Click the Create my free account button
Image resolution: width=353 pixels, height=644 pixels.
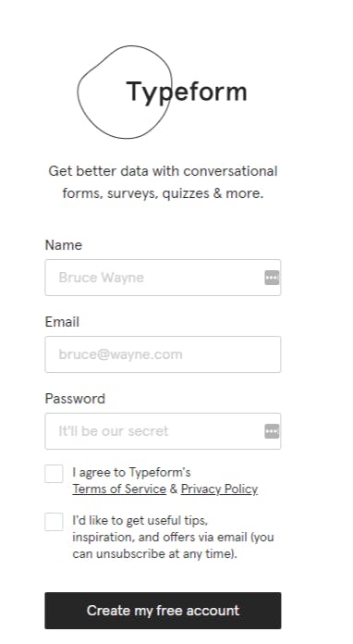(x=163, y=611)
